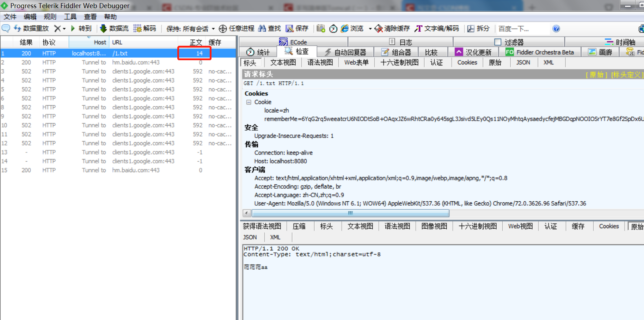
Task: Open the 规则 menu
Action: point(50,17)
